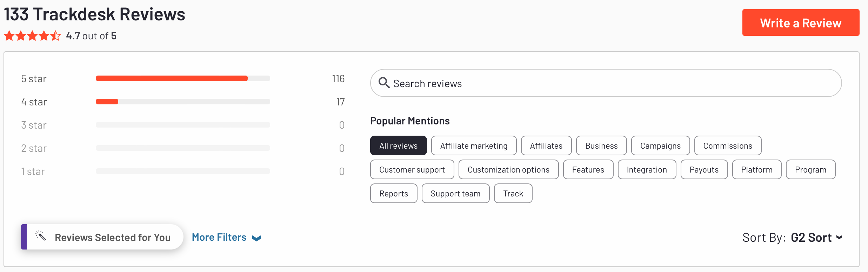The width and height of the screenshot is (868, 272).
Task: Click the 4 star rating bar
Action: (x=182, y=102)
